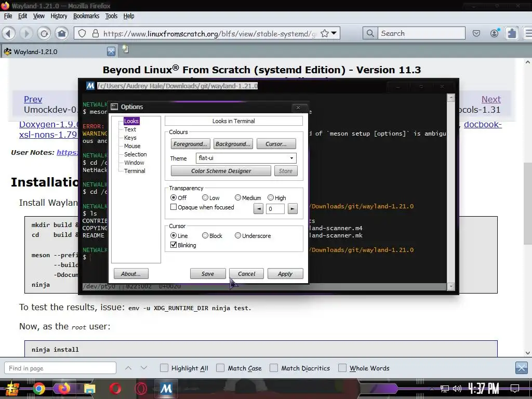Click the search magnifier icon
532x399 pixels.
pos(370,33)
